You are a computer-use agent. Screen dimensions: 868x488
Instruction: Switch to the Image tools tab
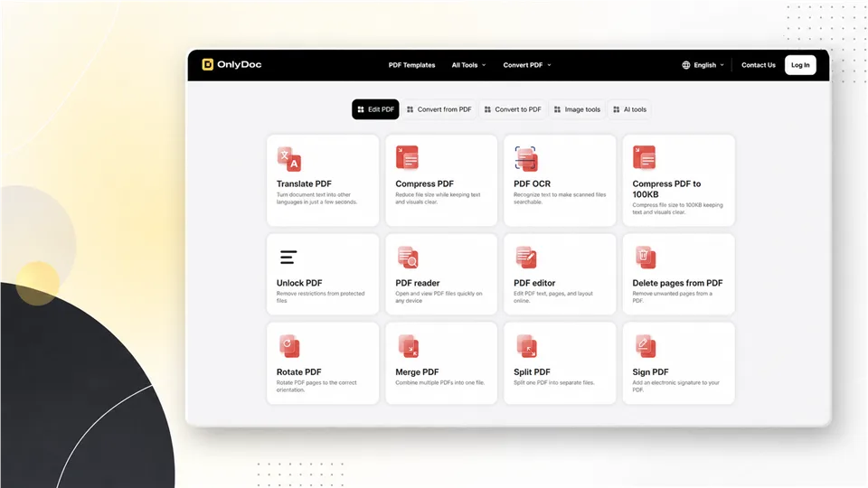tap(577, 109)
